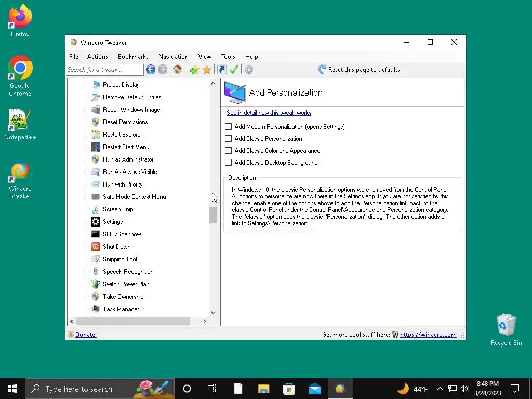
Task: Open the Help menu
Action: coord(251,57)
